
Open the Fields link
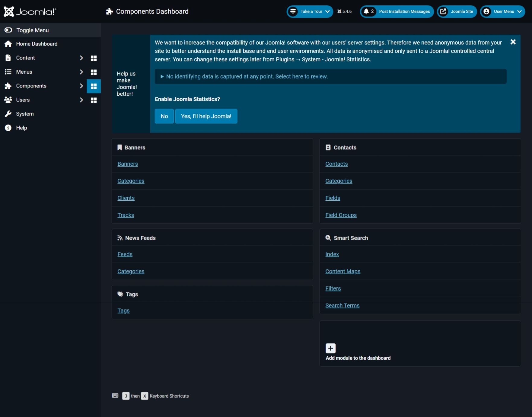pyautogui.click(x=333, y=198)
